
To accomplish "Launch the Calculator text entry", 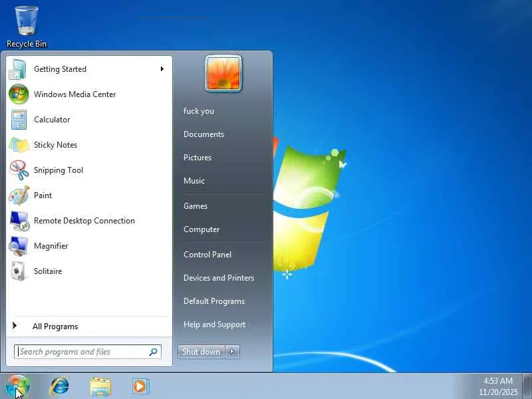I will coord(52,120).
